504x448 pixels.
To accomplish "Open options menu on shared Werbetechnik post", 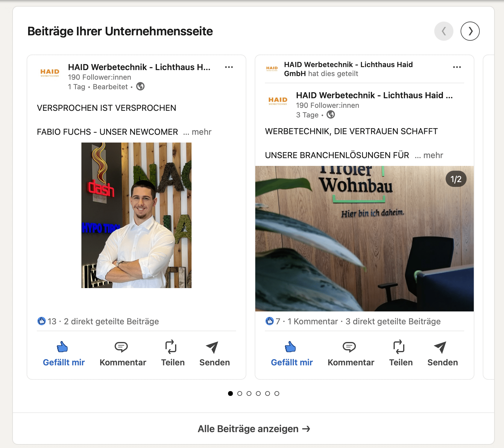I will click(x=457, y=67).
